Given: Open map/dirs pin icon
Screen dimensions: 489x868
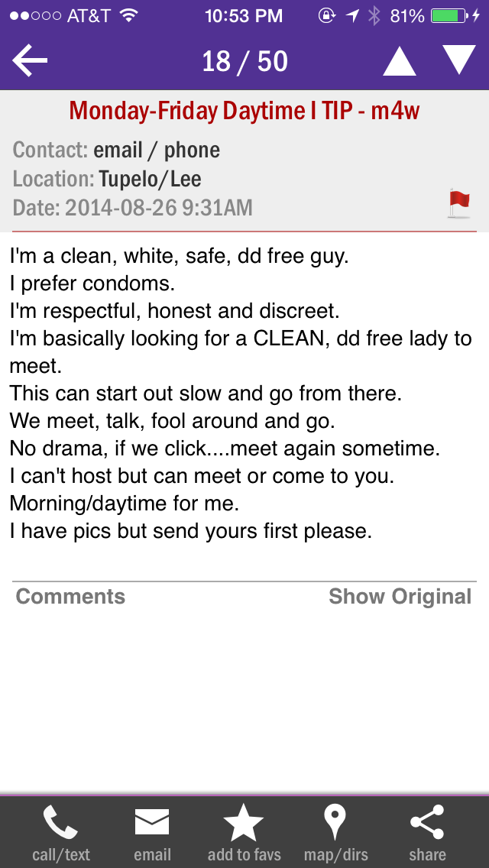Looking at the screenshot, I should click(x=335, y=822).
